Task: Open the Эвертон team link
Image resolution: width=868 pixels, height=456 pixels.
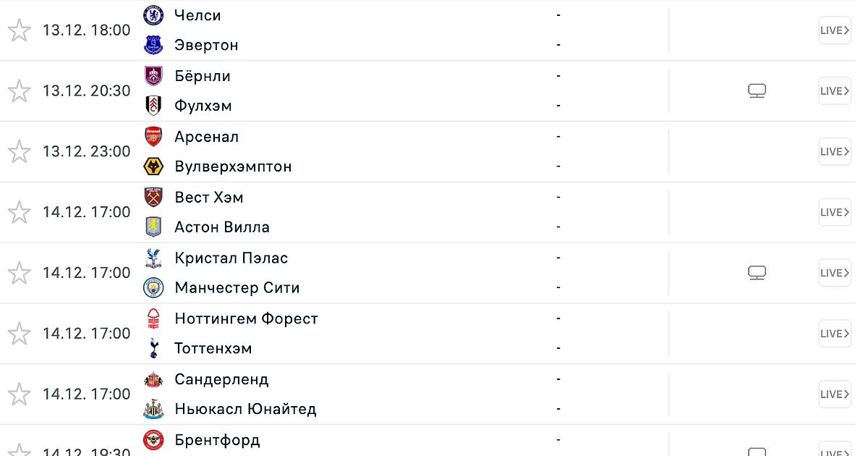Action: [x=206, y=45]
